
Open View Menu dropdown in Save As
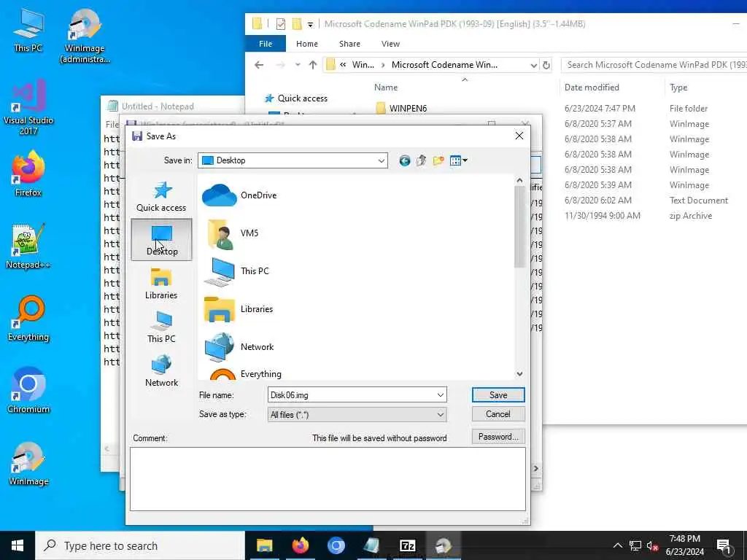458,160
